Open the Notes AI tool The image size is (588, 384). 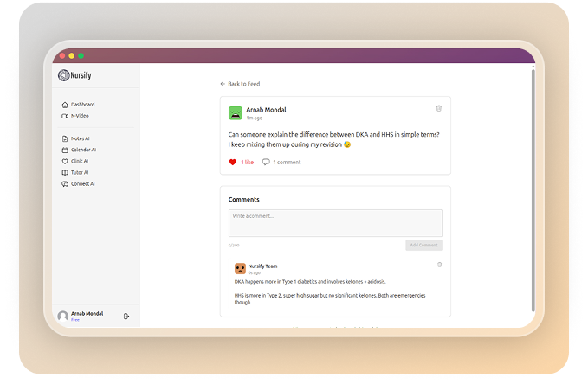80,138
